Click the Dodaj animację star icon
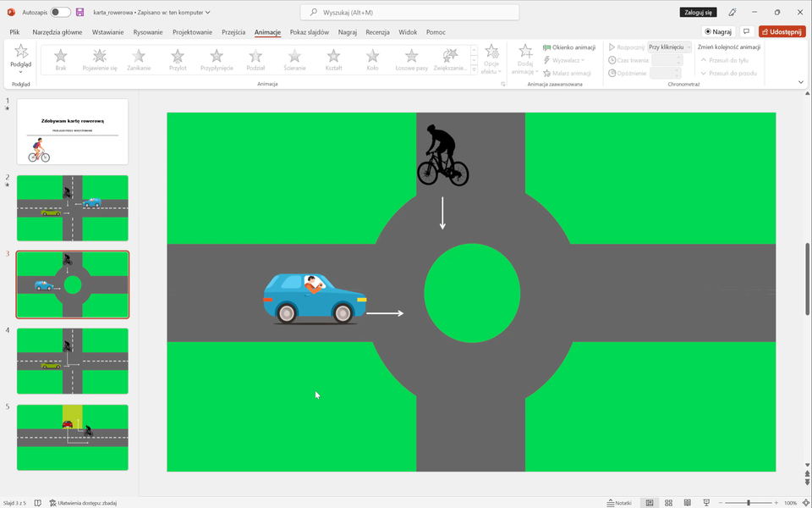 pyautogui.click(x=524, y=53)
